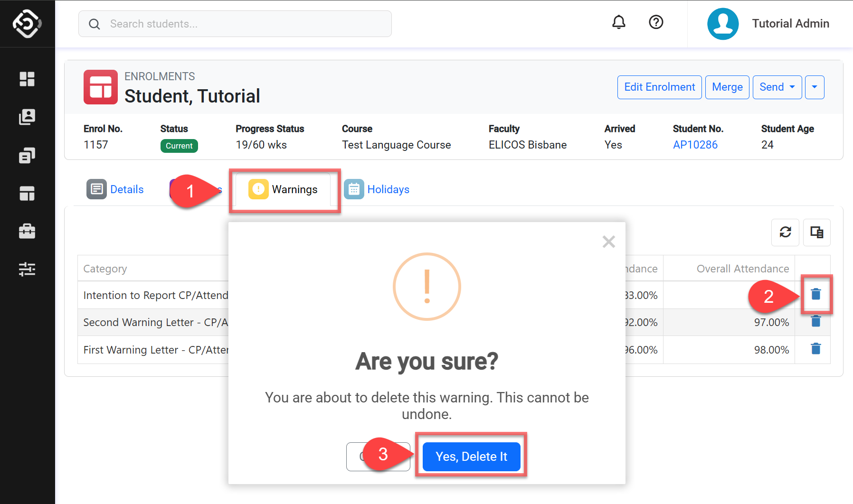Expand the Send dropdown button

pyautogui.click(x=777, y=87)
